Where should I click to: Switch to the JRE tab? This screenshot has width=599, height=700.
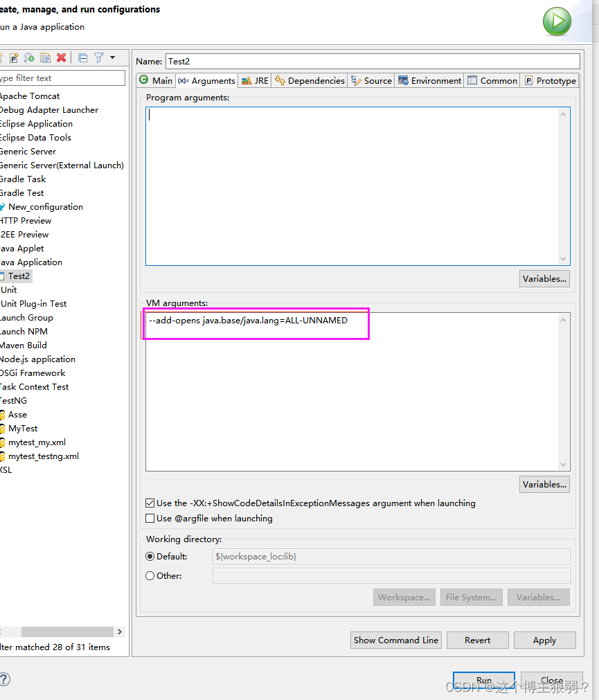[x=254, y=80]
